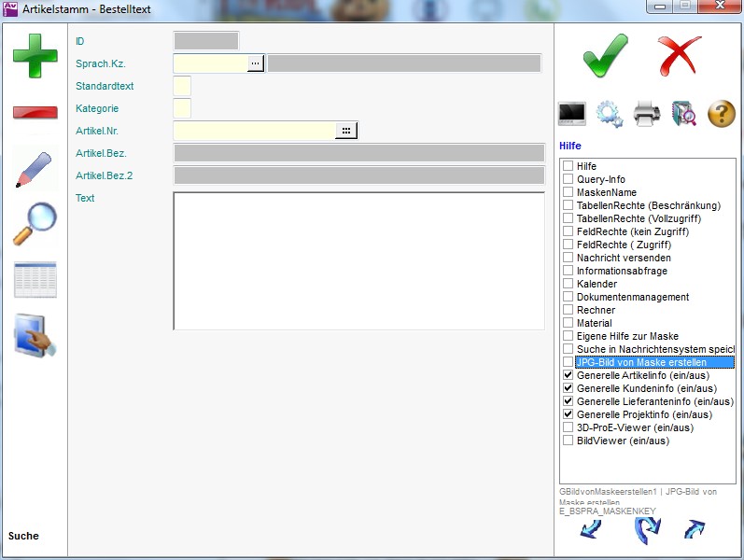Select the Dokumentenmanagement list entry
744x560 pixels.
coord(632,297)
